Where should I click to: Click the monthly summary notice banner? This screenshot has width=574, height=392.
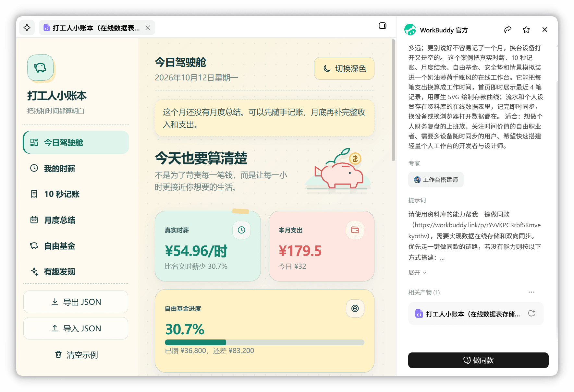coord(264,118)
